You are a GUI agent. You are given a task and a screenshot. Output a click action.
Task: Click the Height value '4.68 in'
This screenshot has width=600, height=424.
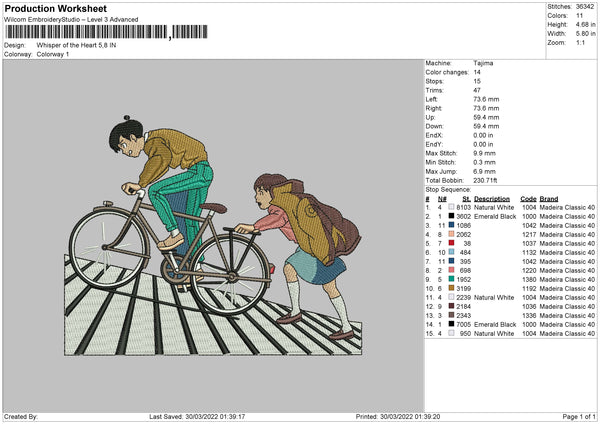[585, 24]
